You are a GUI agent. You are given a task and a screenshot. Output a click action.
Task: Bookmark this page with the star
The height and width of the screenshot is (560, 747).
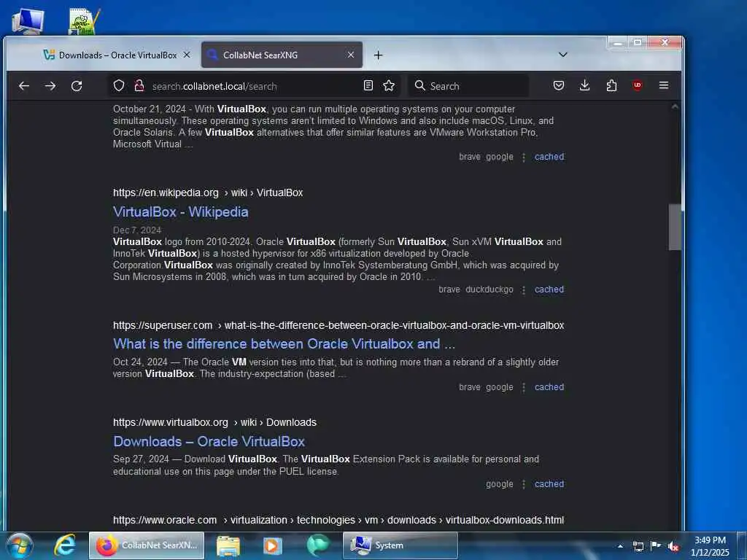[x=389, y=86]
